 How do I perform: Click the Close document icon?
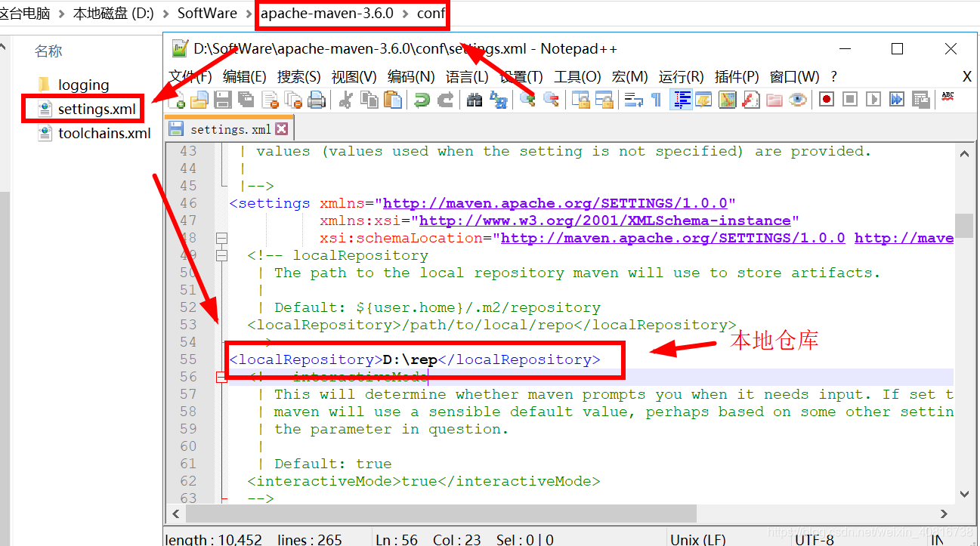coord(270,100)
